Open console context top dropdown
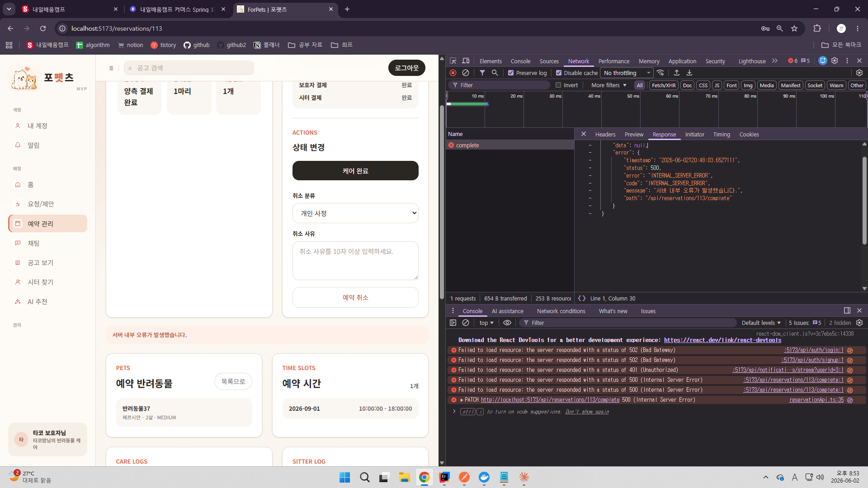The image size is (868, 488). tap(486, 323)
